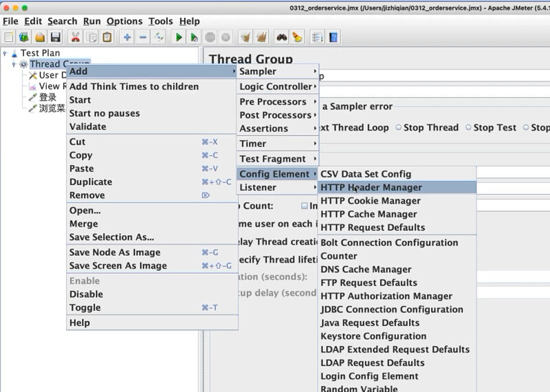
Task: Choose Add Think Times to children
Action: [x=152, y=87]
